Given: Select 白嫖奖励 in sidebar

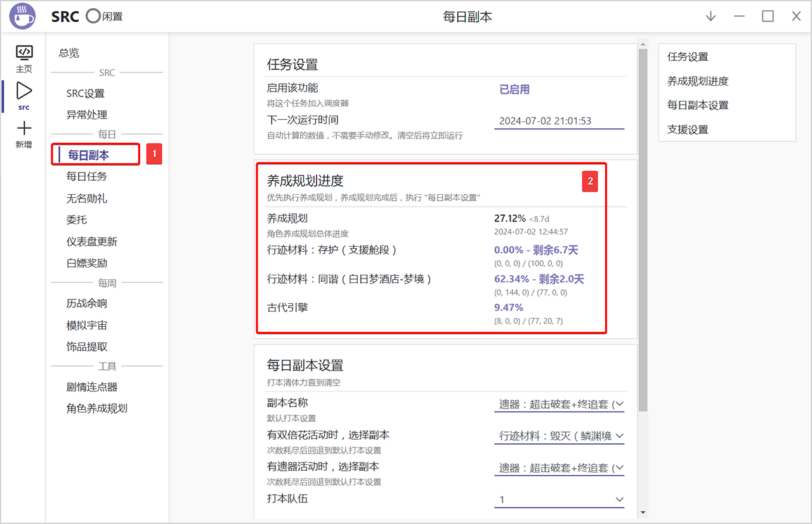Looking at the screenshot, I should (x=87, y=263).
